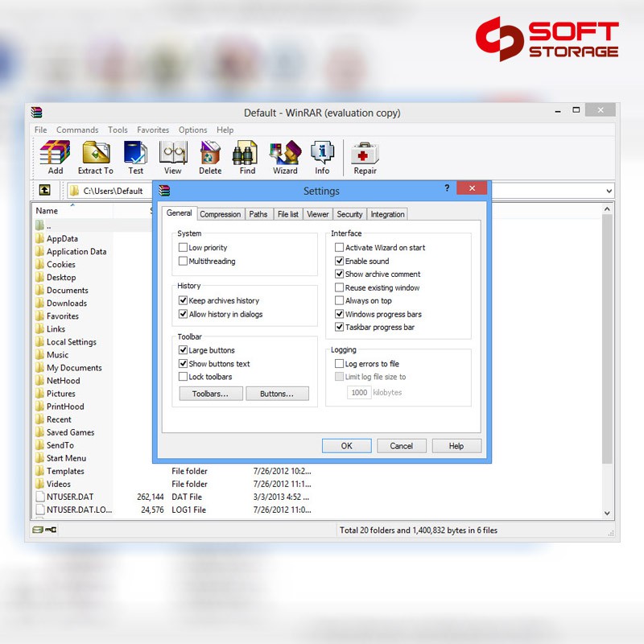The height and width of the screenshot is (644, 644).
Task: Select the AppData folder icon
Action: [x=39, y=238]
